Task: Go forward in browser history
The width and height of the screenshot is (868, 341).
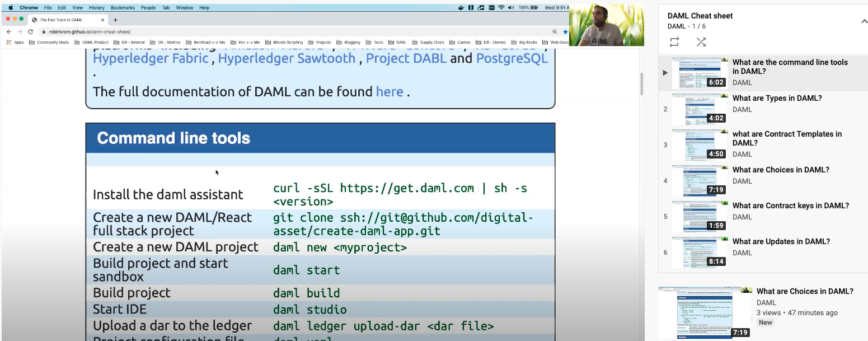Action: pos(20,32)
